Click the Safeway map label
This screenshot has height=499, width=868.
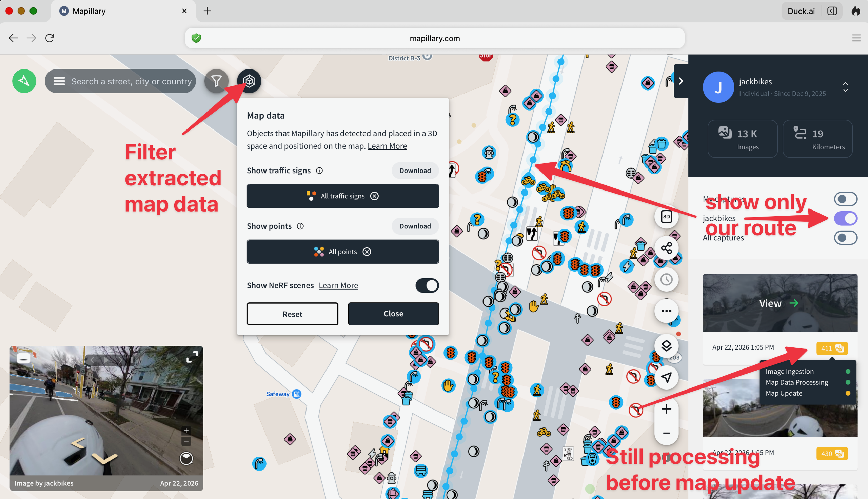coord(278,394)
